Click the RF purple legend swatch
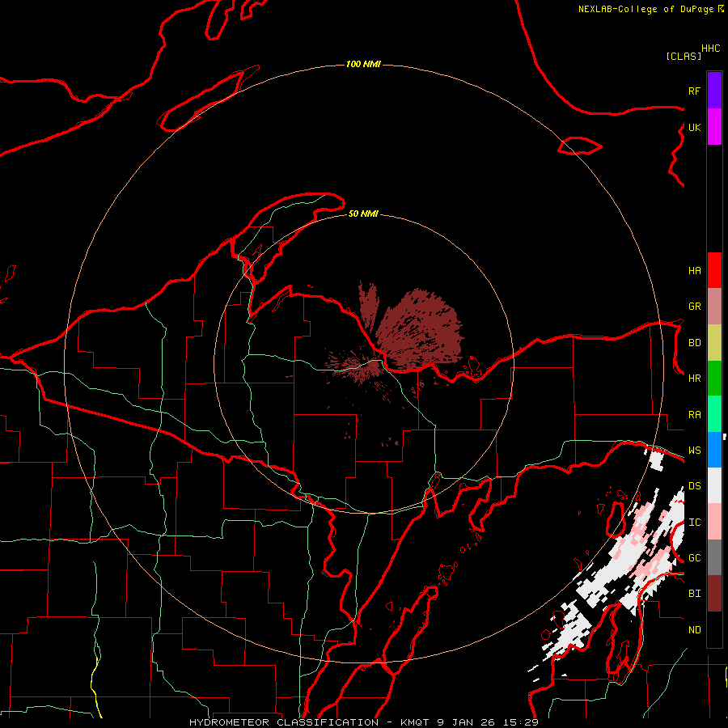Viewport: 728px width, 728px height. 714,91
